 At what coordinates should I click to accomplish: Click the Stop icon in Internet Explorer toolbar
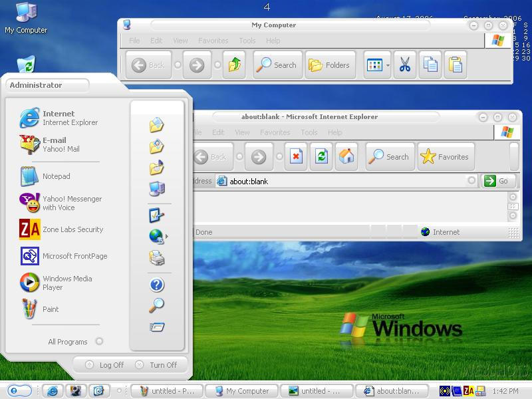click(x=296, y=156)
